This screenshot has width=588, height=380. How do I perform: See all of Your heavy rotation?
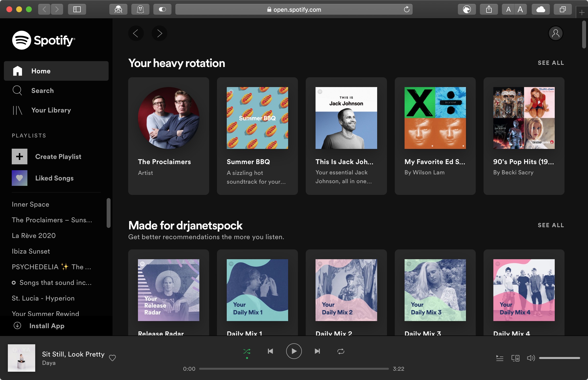[551, 63]
